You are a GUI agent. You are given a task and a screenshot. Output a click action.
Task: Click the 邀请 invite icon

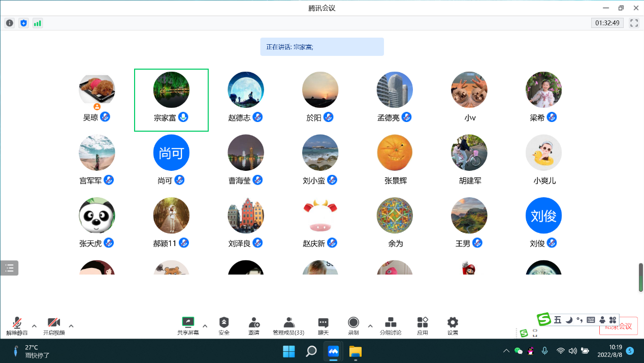click(254, 325)
